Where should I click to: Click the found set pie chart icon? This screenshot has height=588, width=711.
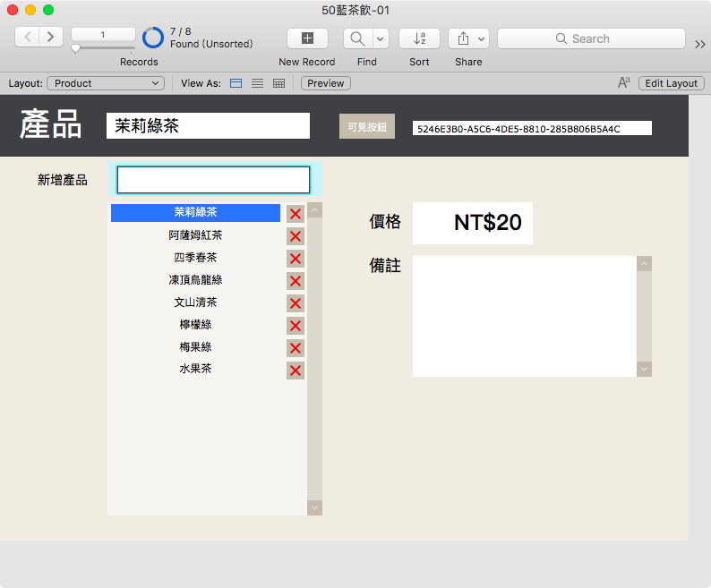click(x=153, y=38)
